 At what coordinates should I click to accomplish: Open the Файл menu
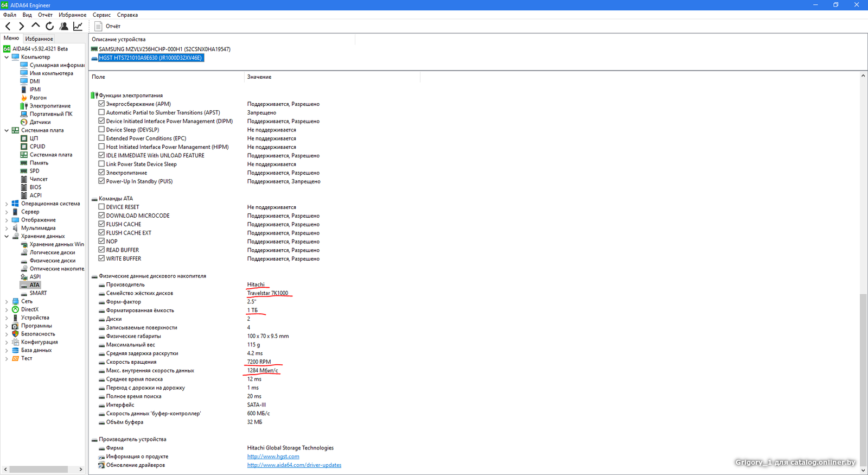10,15
